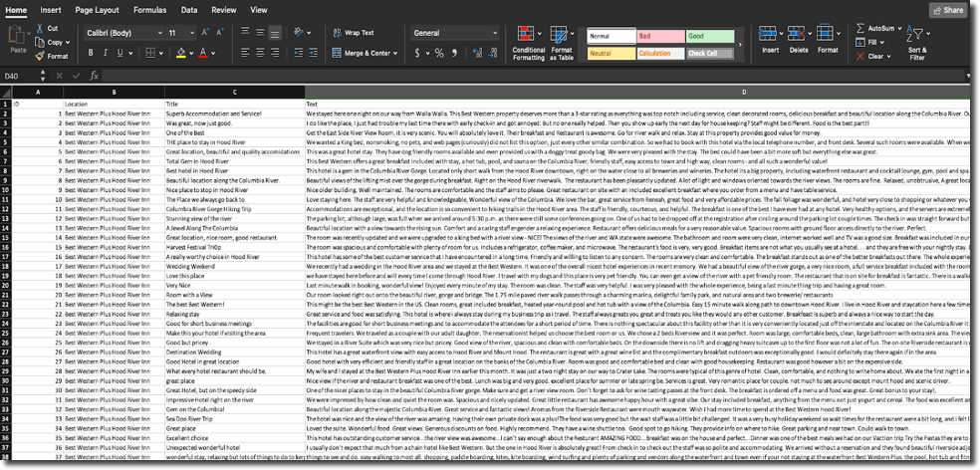The image size is (980, 470).
Task: Apply currency dollar format
Action: (417, 53)
